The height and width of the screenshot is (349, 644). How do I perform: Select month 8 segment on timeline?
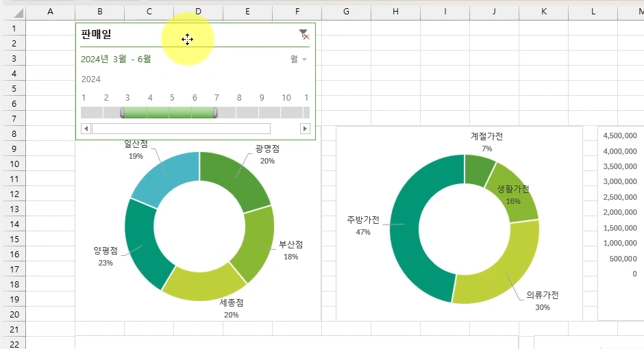click(247, 112)
